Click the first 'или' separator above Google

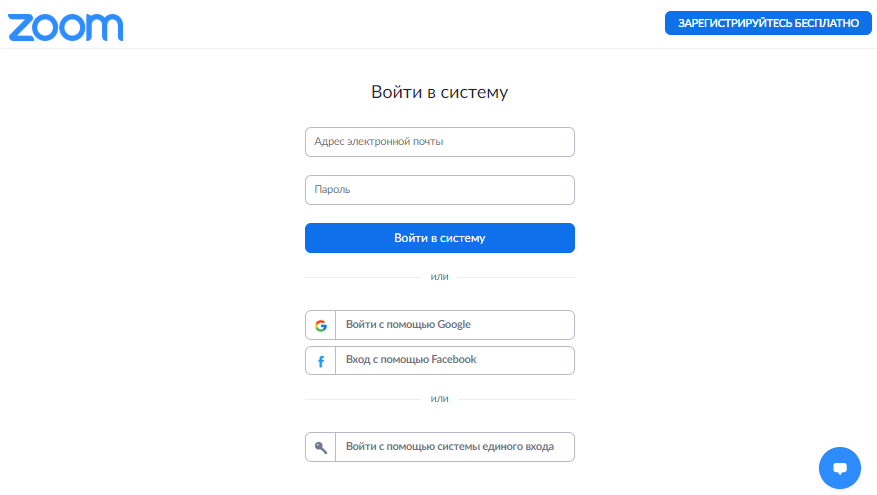coord(440,277)
